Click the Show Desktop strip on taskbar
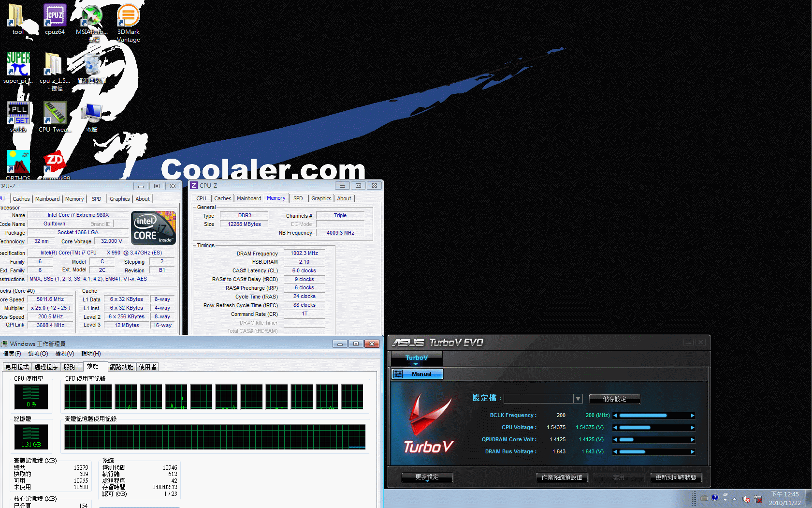 tap(808, 499)
